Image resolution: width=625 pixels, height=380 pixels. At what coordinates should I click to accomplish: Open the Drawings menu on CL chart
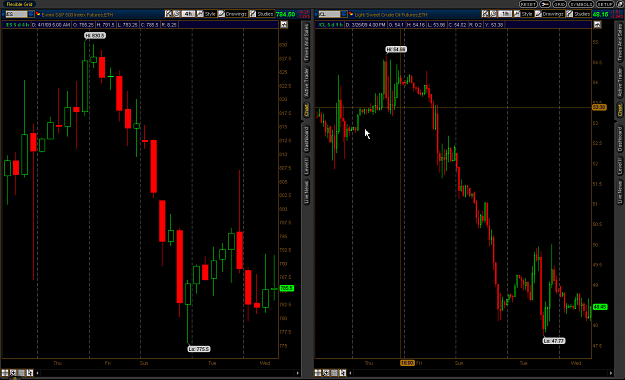[x=550, y=14]
